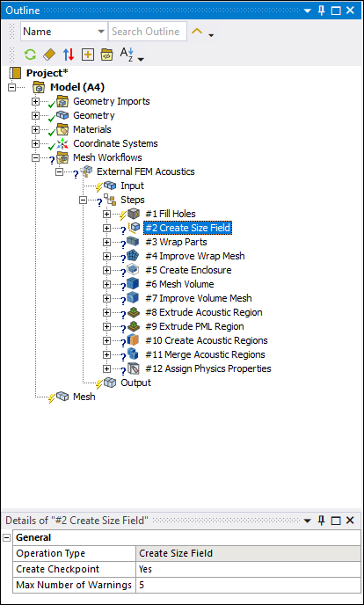Select the Steps tree item

click(133, 200)
